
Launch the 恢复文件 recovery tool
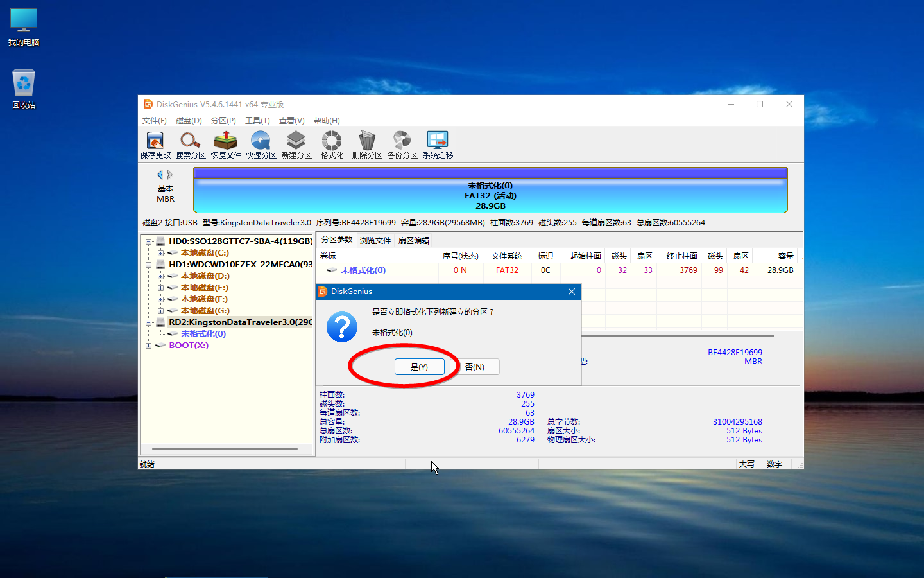coord(226,145)
